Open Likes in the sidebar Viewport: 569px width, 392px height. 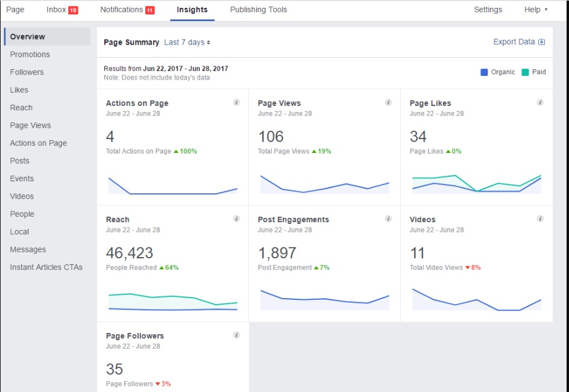pyautogui.click(x=19, y=90)
